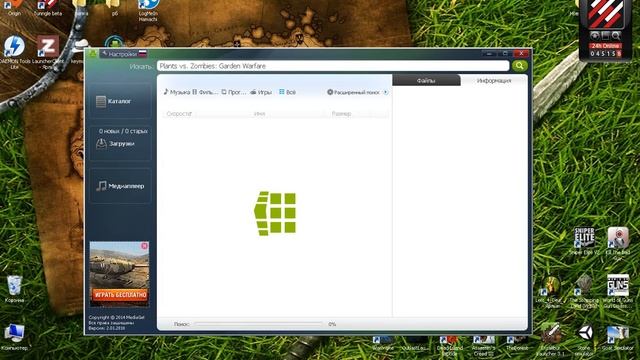640x360 pixels.
Task: Expand the advanced search arrow
Action: (386, 92)
